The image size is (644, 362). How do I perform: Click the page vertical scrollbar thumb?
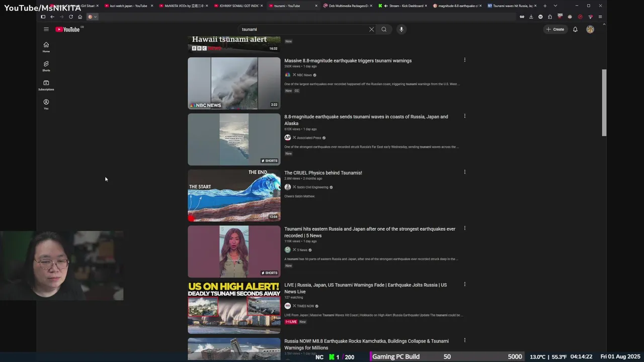[x=604, y=103]
